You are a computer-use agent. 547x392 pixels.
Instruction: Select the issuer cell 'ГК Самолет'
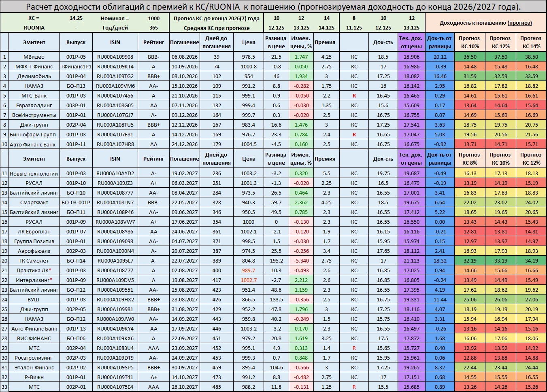(x=34, y=261)
